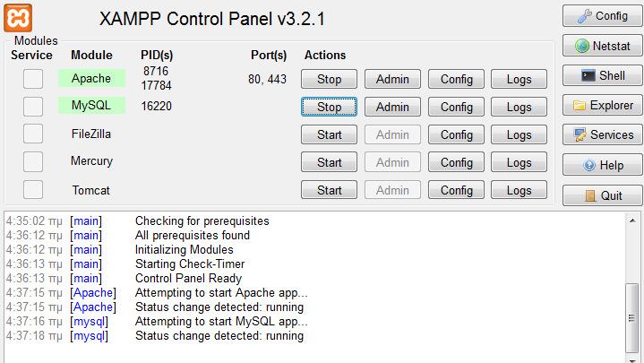Launch Shell via the terminal icon
Viewport: 644px width, 363px height.
click(x=588, y=75)
